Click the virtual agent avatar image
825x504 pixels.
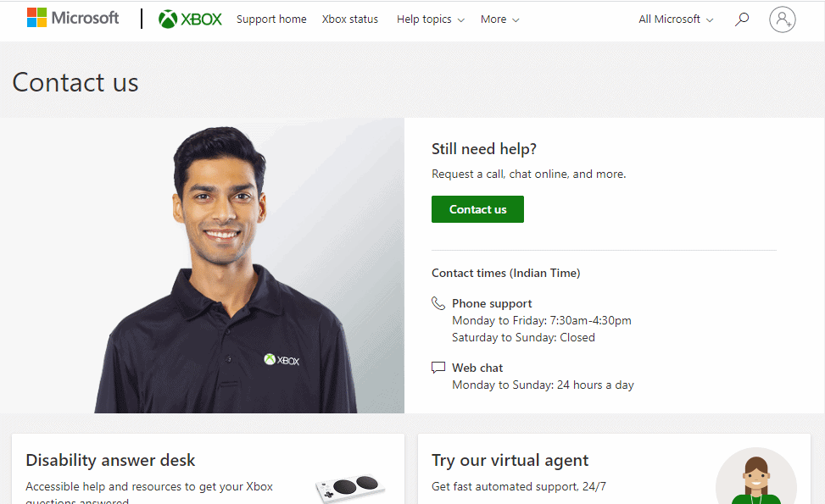click(x=756, y=479)
